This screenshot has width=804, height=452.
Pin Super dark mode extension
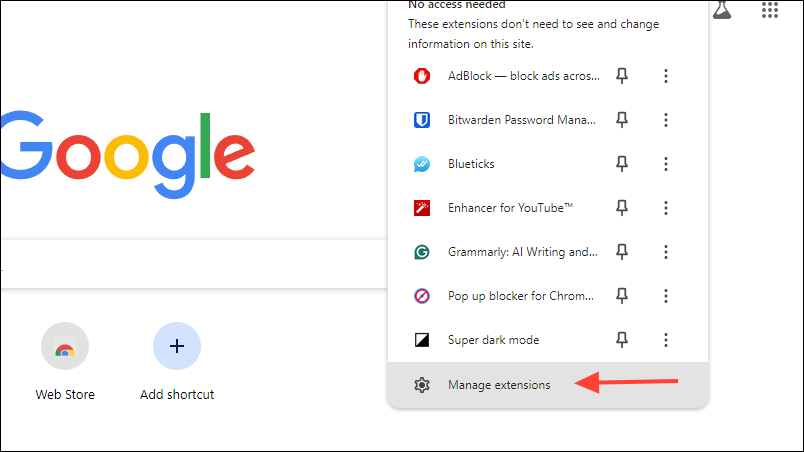[x=622, y=340]
